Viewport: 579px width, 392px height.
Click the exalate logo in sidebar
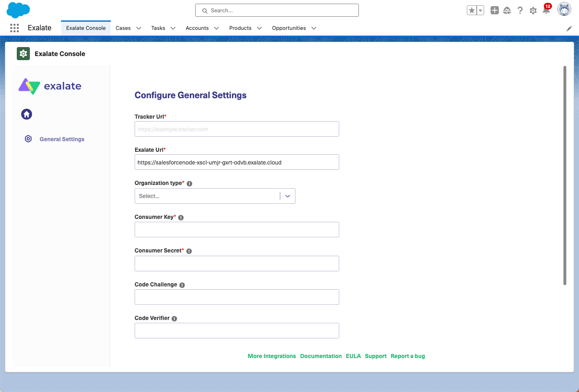pyautogui.click(x=50, y=86)
